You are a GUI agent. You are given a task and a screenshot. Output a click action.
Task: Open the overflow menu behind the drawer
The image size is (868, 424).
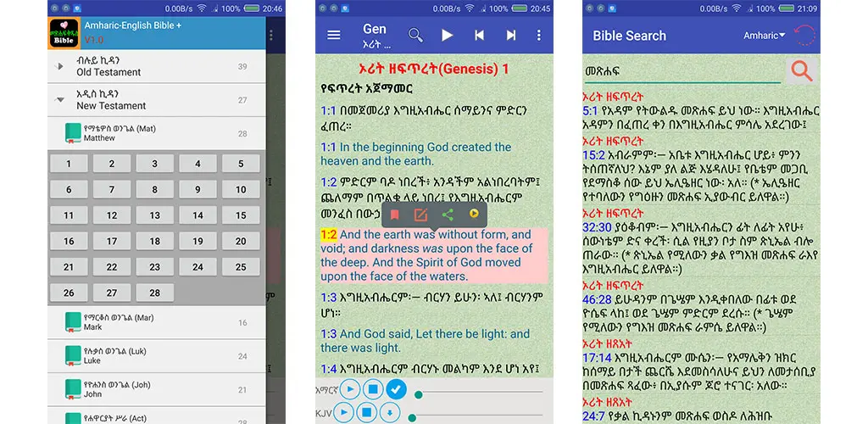click(x=270, y=35)
